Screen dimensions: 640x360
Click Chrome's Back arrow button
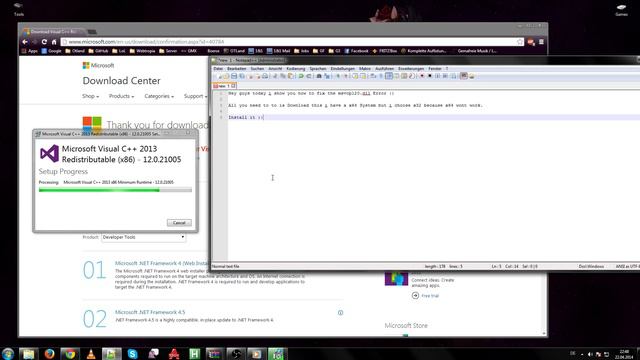coord(25,42)
